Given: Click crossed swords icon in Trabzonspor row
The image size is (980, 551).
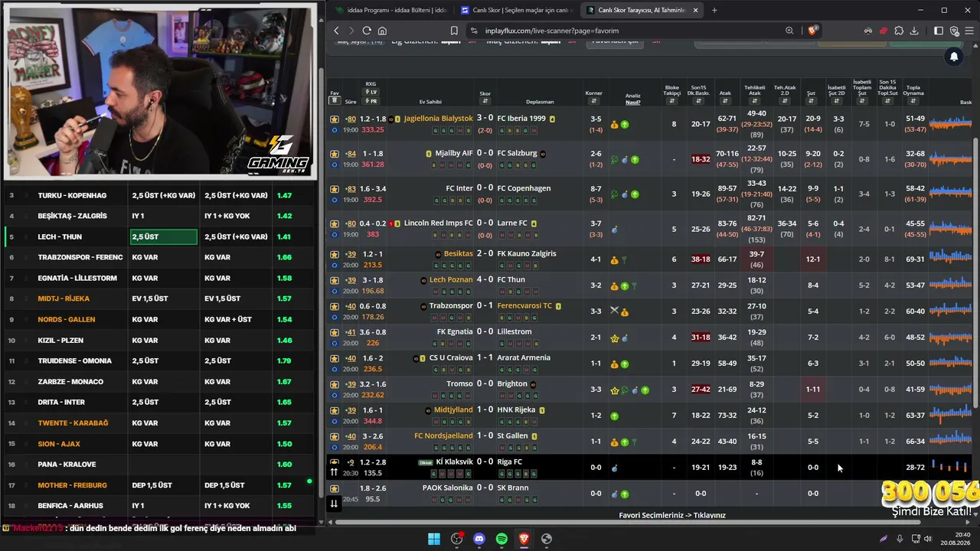Looking at the screenshot, I should point(614,311).
